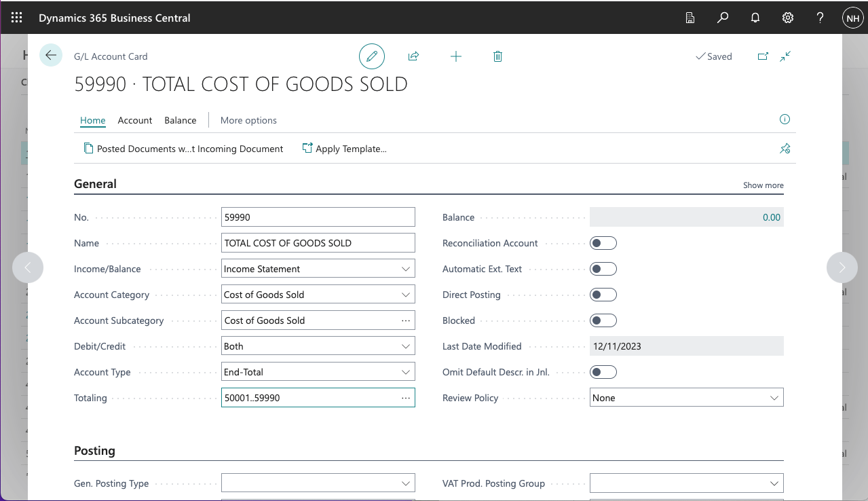The image size is (868, 501).
Task: Toggle the Direct Posting switch
Action: click(603, 295)
